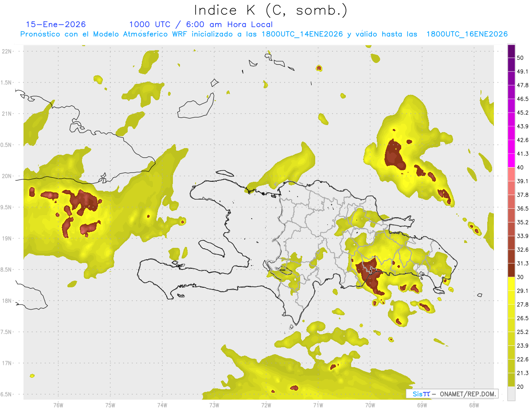Image resolution: width=532 pixels, height=411 pixels.
Task: Click the '76W' longitude axis label
Action: [x=58, y=405]
